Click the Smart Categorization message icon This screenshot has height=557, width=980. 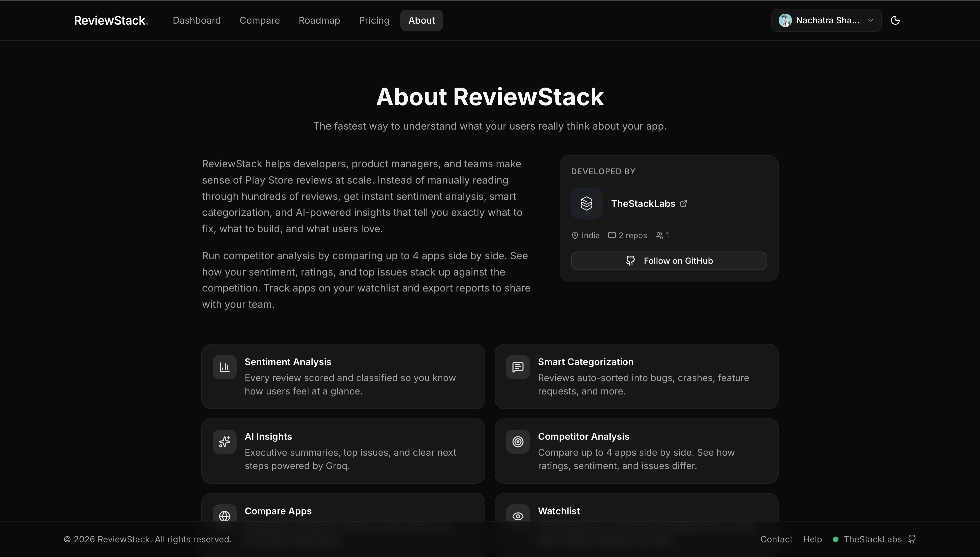518,367
